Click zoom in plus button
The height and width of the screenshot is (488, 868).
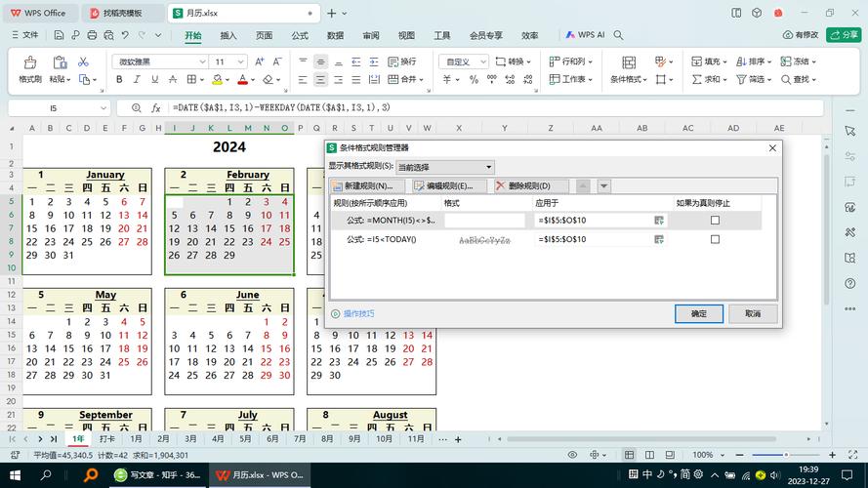coord(832,455)
